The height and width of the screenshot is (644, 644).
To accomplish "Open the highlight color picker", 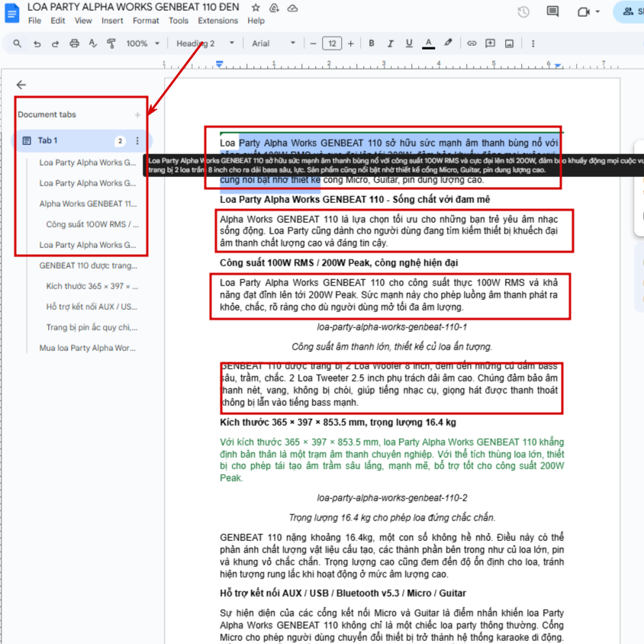I will tap(448, 43).
